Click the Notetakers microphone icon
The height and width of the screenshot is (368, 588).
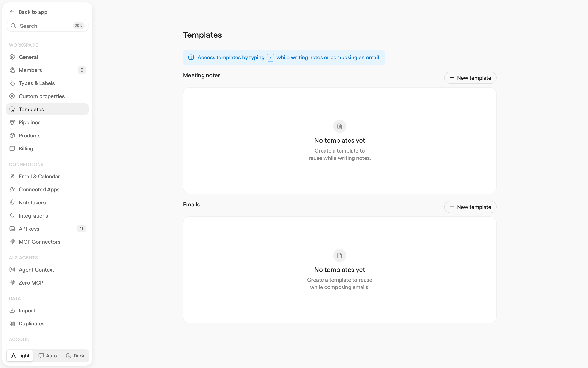(x=12, y=202)
